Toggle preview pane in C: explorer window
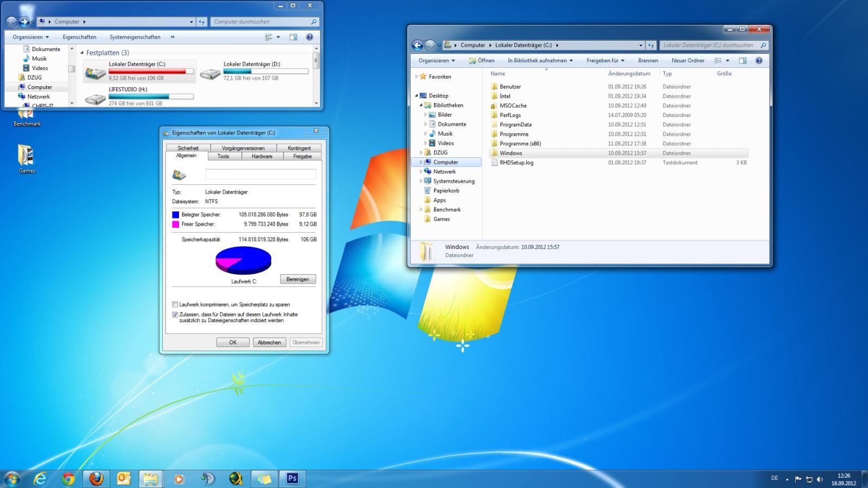 pyautogui.click(x=742, y=61)
